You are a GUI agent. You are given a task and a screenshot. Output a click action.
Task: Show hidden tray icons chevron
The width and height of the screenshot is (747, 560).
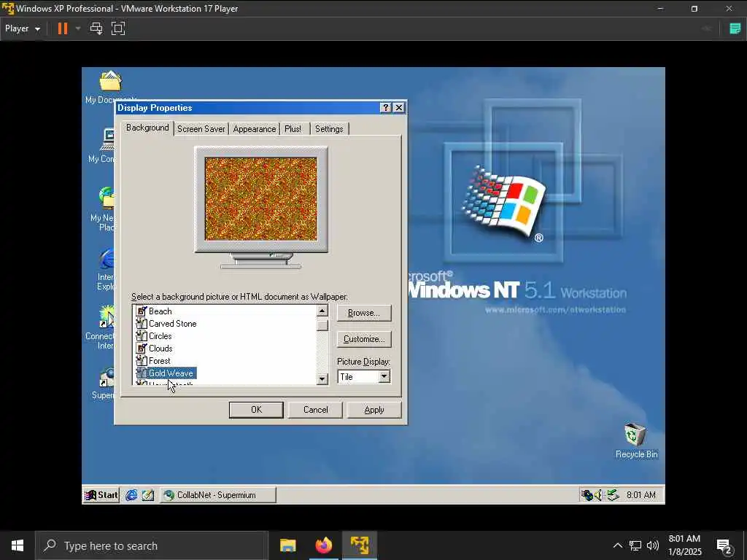(x=617, y=545)
